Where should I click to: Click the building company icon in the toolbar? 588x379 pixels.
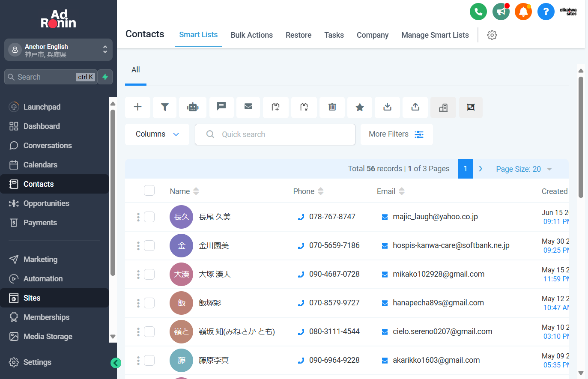pos(443,107)
